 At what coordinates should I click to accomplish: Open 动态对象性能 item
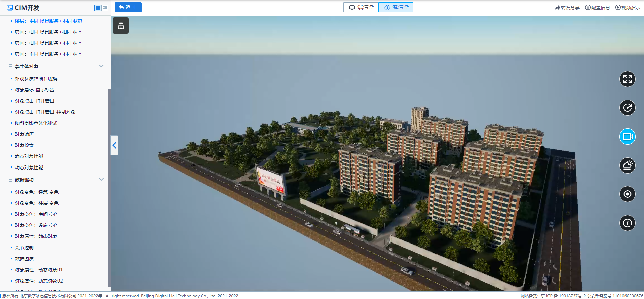click(x=29, y=167)
